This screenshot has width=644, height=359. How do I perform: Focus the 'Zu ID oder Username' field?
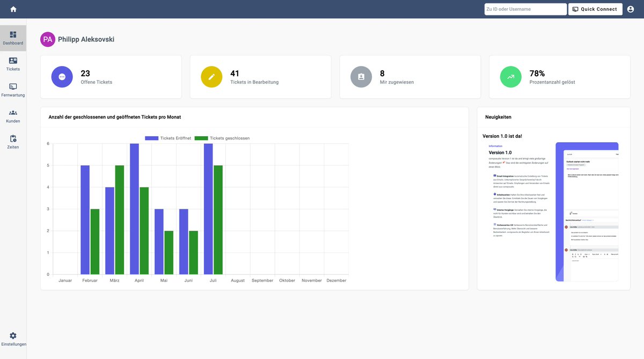coord(525,9)
